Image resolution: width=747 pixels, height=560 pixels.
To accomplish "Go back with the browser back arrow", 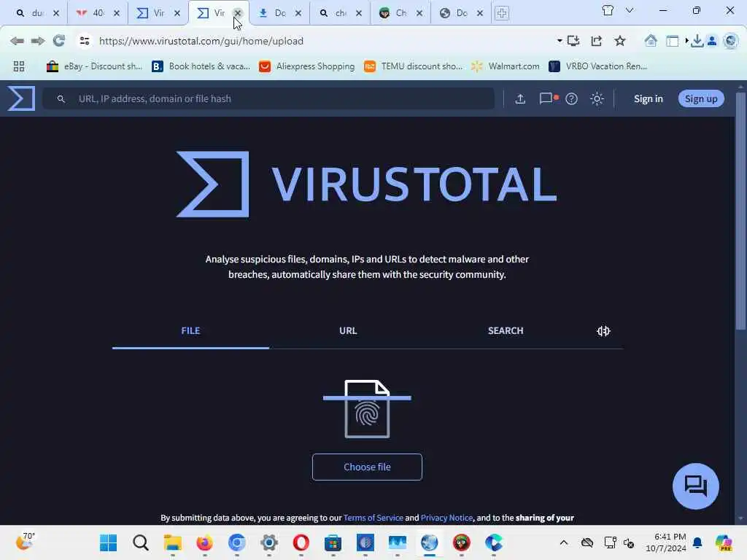I will (18, 41).
